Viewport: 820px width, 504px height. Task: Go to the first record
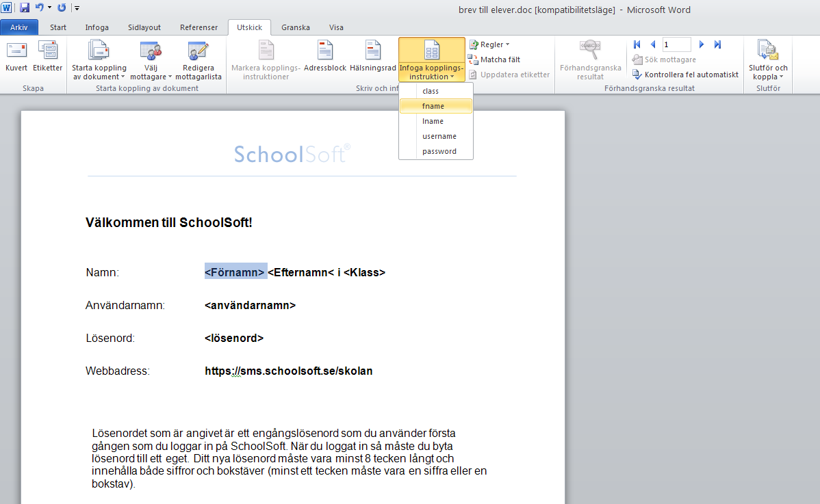637,45
